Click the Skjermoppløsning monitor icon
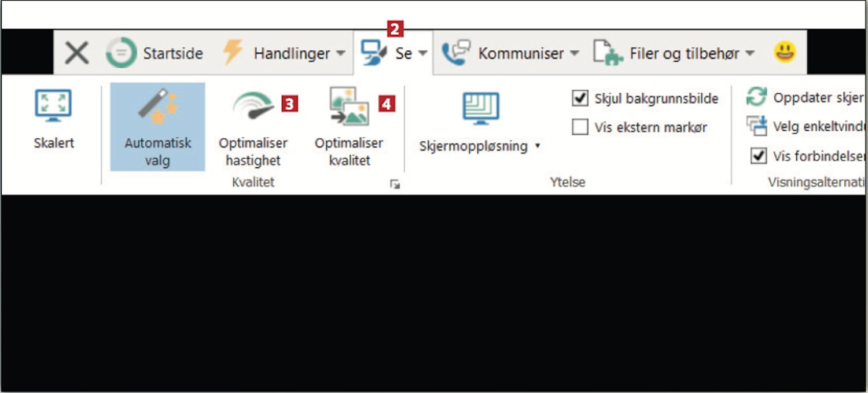 point(481,108)
